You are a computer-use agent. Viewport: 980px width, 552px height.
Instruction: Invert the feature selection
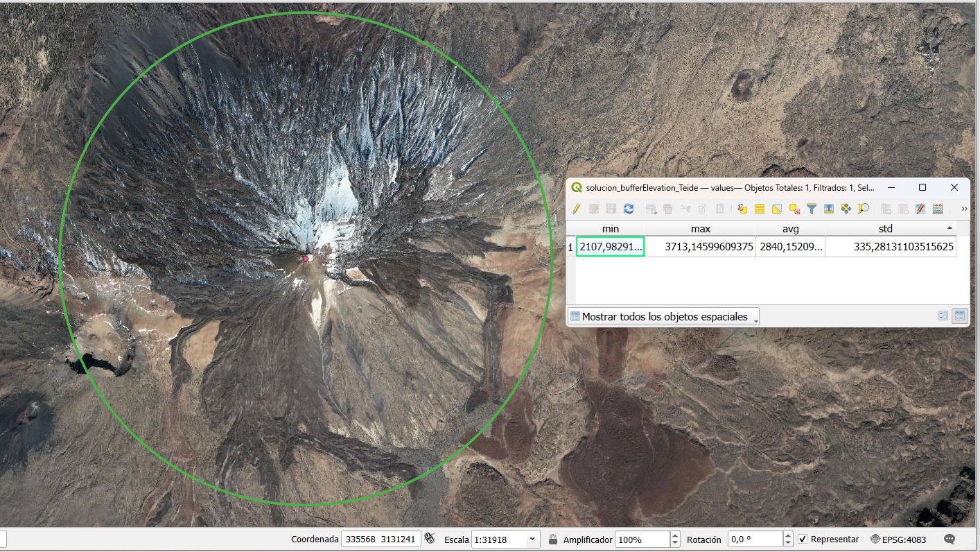777,209
